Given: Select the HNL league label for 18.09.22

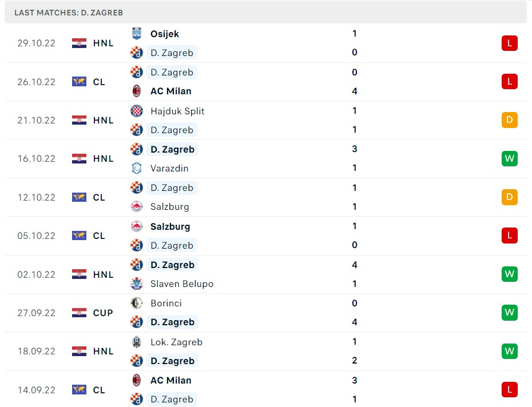Looking at the screenshot, I should click(103, 351).
